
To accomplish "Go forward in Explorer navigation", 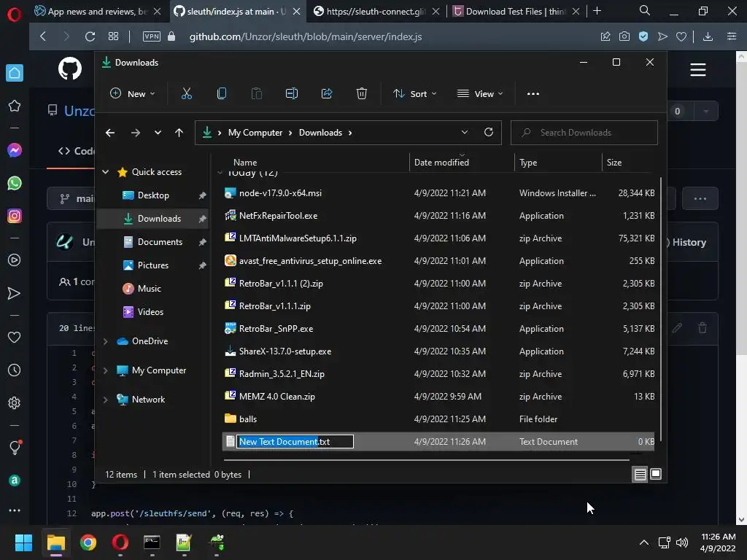I will pos(136,133).
